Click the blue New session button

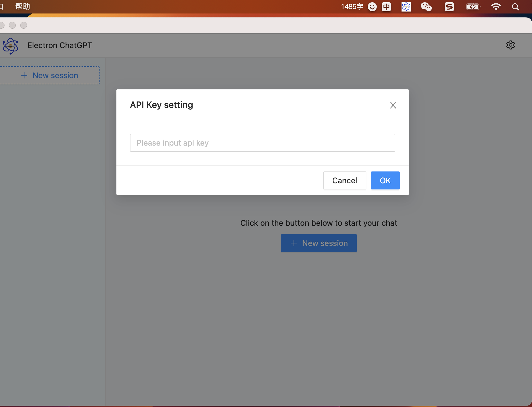click(x=319, y=243)
